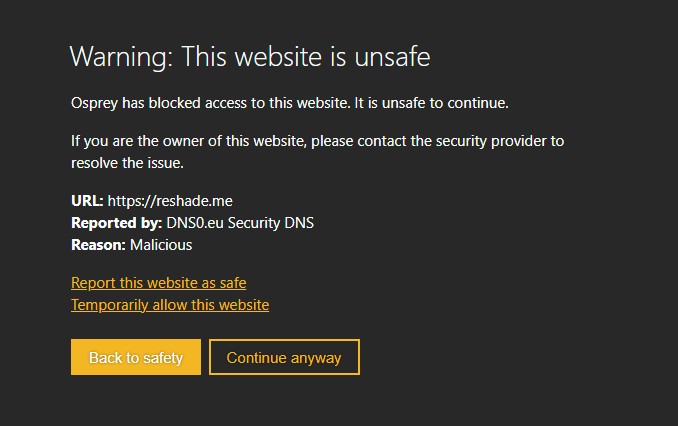This screenshot has height=426, width=678.
Task: Click the bold URL label
Action: pyautogui.click(x=87, y=201)
